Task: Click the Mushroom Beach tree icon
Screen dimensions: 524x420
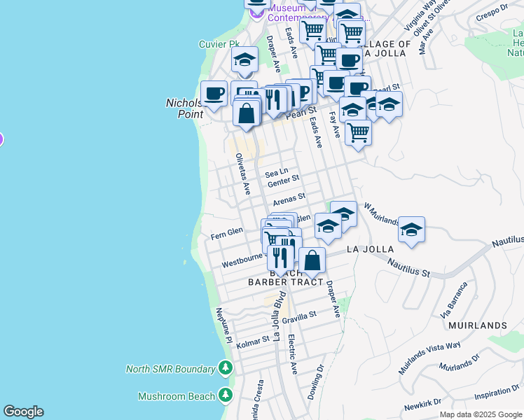Action: [226, 395]
